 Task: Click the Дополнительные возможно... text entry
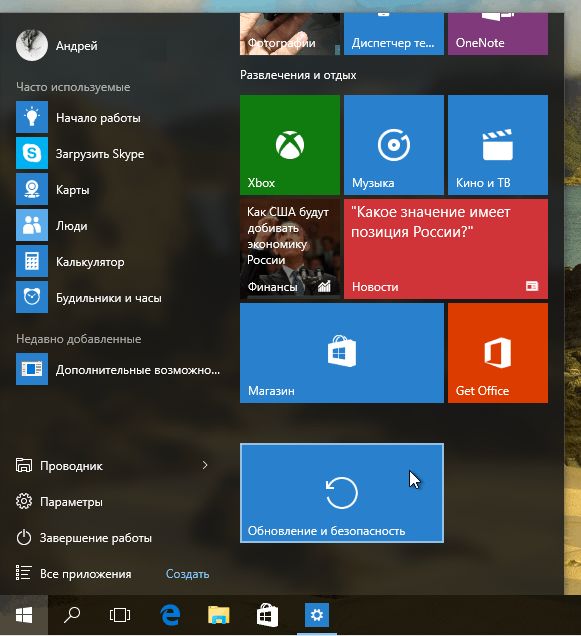(138, 370)
